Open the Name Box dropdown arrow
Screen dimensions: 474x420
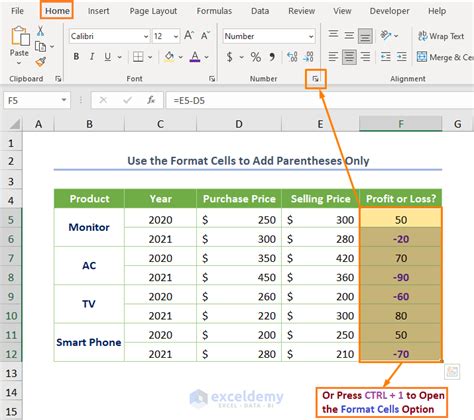tap(64, 100)
